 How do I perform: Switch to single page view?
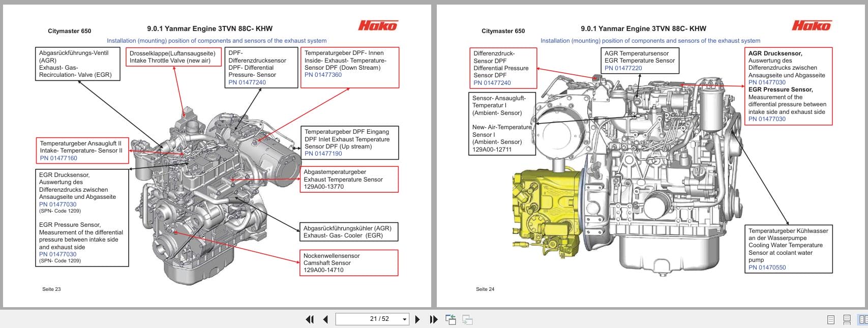coord(831,319)
